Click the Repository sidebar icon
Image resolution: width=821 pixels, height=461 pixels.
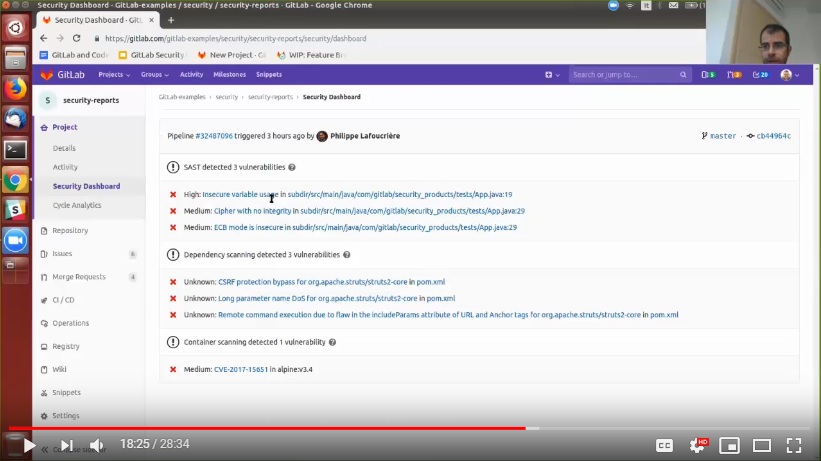[x=44, y=230]
